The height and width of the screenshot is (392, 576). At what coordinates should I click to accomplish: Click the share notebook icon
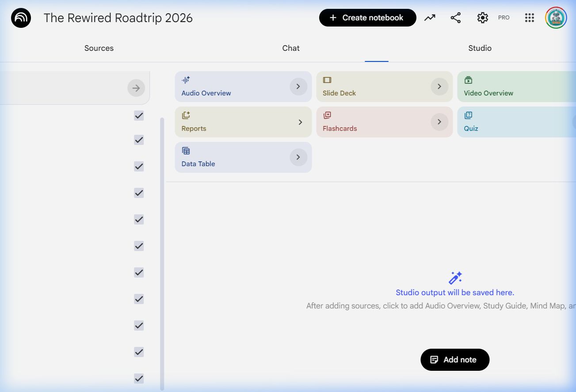455,18
